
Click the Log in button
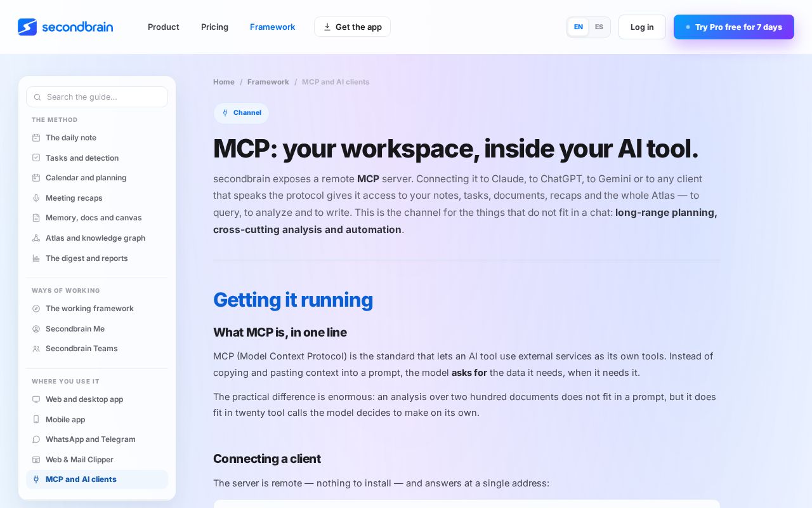click(x=642, y=27)
